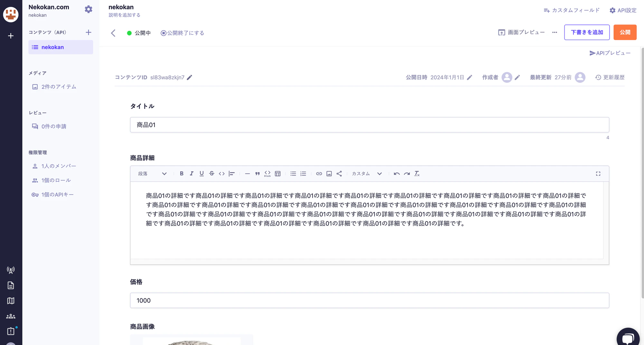644x345 pixels.
Task: Clear text formatting icon
Action: [417, 174]
